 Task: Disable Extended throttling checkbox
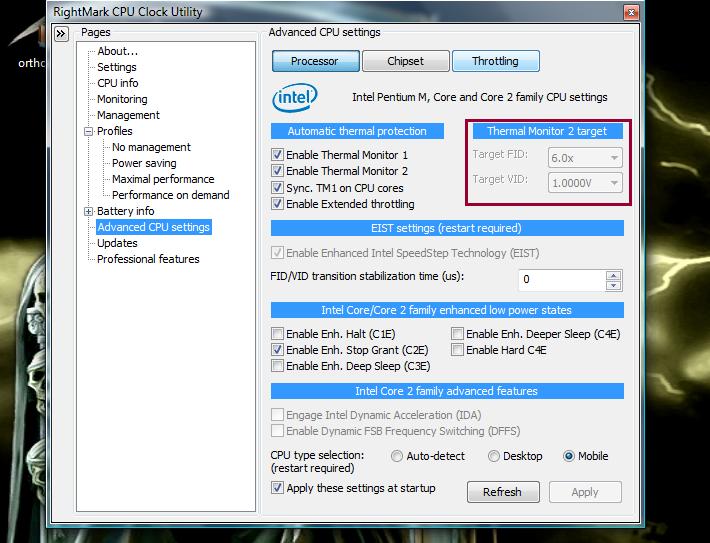[277, 204]
